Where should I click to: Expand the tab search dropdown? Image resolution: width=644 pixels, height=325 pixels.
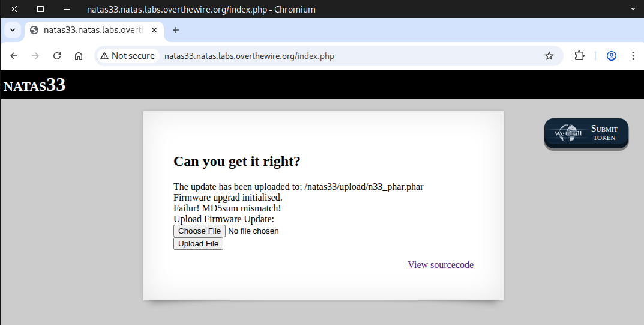[12, 30]
